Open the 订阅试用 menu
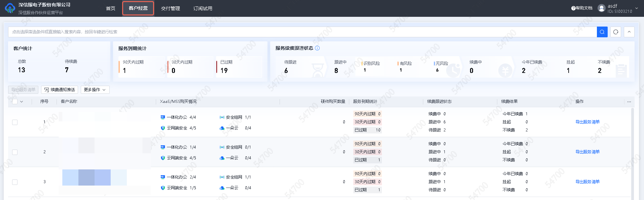The height and width of the screenshot is (200, 644). click(203, 8)
